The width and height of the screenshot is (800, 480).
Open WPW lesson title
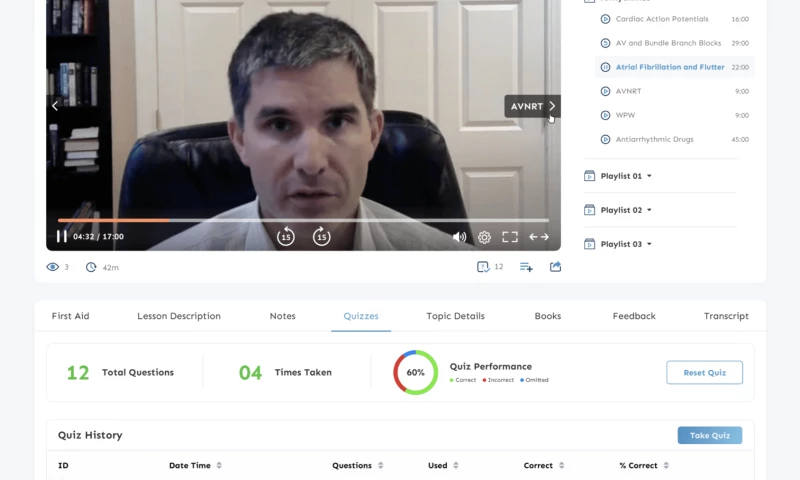[x=625, y=115]
